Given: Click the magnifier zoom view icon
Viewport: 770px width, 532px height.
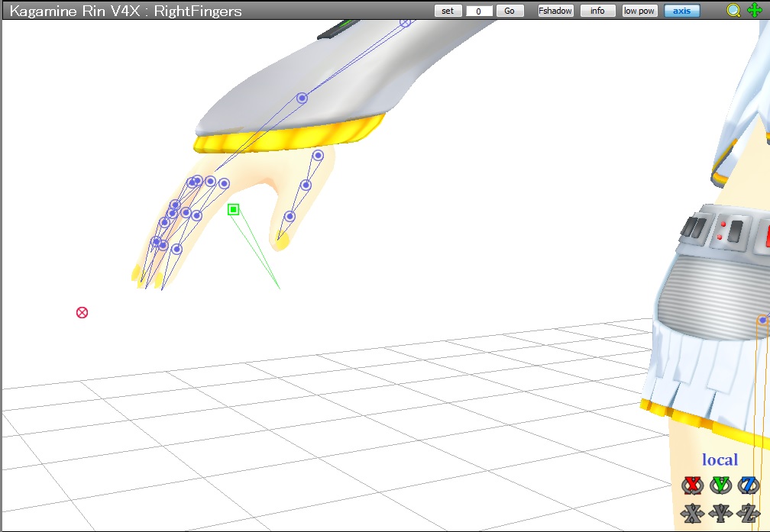Looking at the screenshot, I should [733, 11].
